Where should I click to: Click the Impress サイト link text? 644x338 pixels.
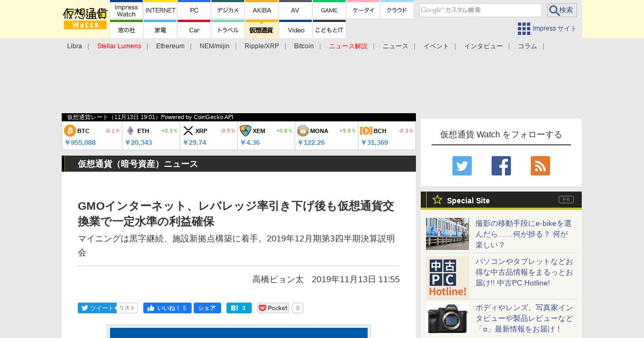[x=555, y=28]
